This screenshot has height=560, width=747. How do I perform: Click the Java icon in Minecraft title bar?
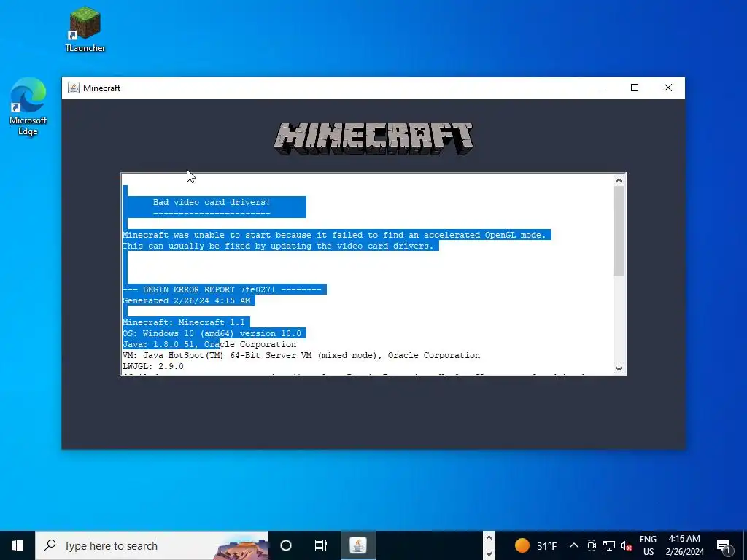pos(74,87)
